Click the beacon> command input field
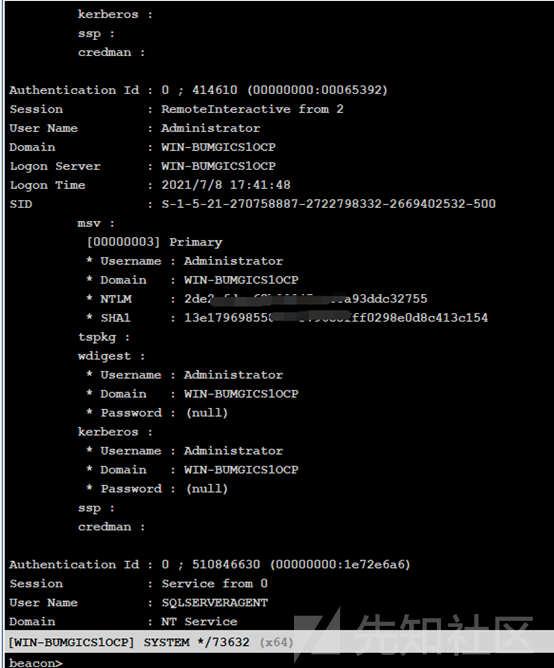Image resolution: width=554 pixels, height=668 pixels. pos(279,662)
